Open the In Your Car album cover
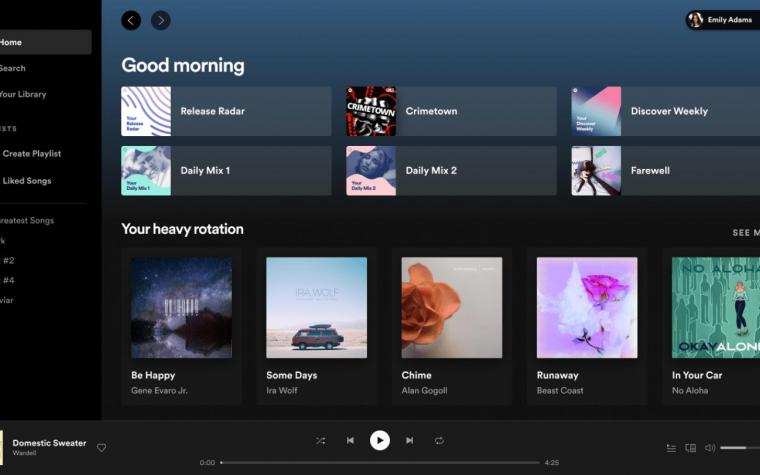 [x=716, y=308]
